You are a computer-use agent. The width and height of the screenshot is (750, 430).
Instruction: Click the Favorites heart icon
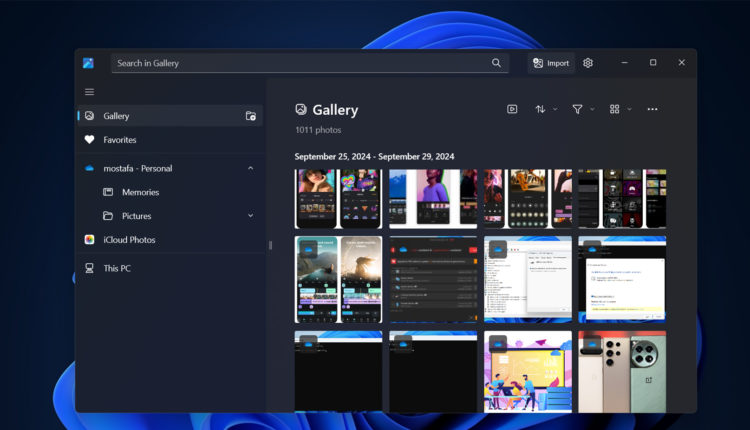point(89,140)
